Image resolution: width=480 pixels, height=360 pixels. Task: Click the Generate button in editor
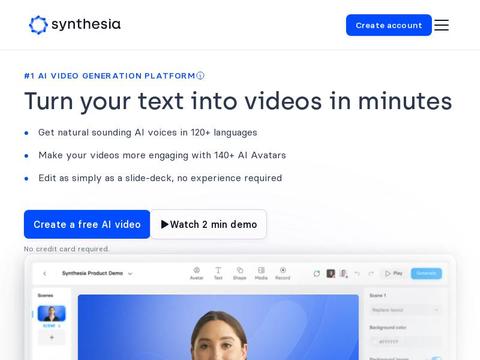point(426,273)
